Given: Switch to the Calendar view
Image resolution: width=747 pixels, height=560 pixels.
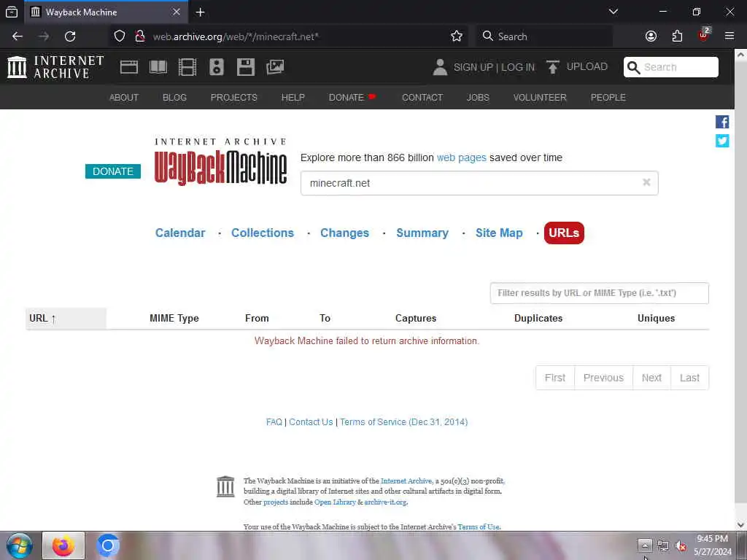Looking at the screenshot, I should click(x=180, y=233).
